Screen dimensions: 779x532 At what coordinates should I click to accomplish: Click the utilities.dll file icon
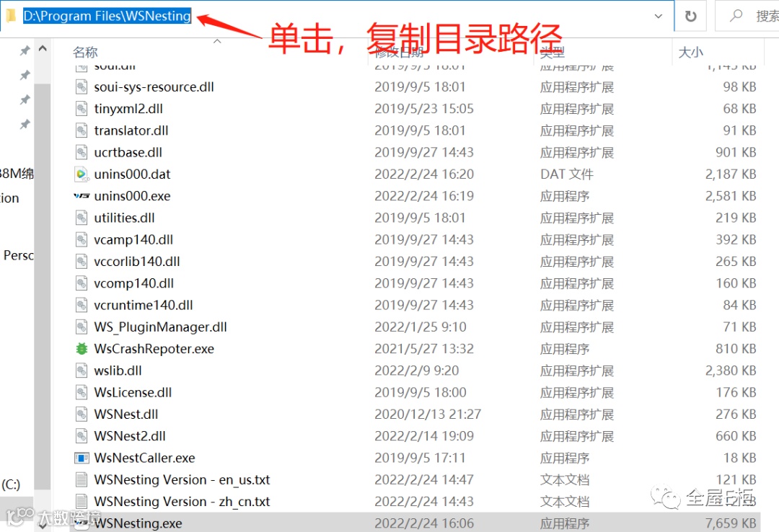82,218
